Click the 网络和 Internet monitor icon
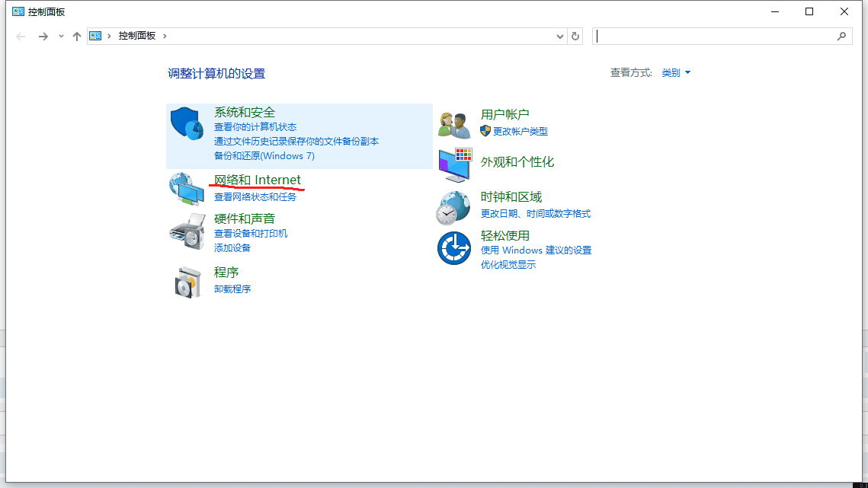The image size is (868, 488). coord(187,190)
